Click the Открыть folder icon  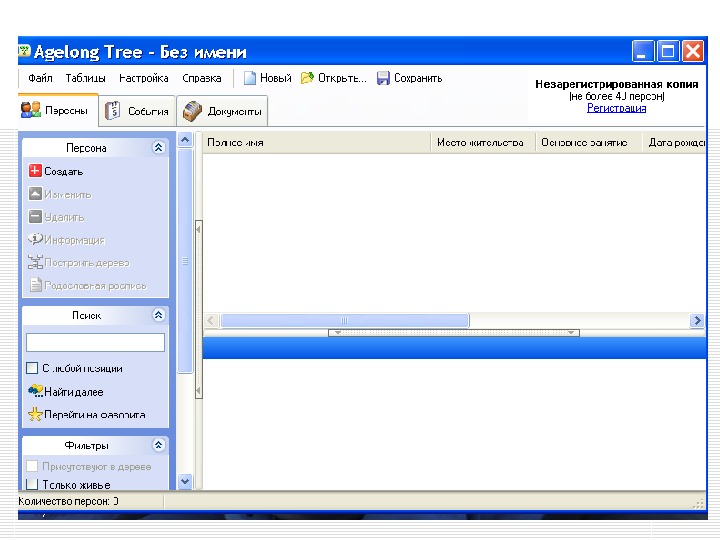tap(307, 78)
